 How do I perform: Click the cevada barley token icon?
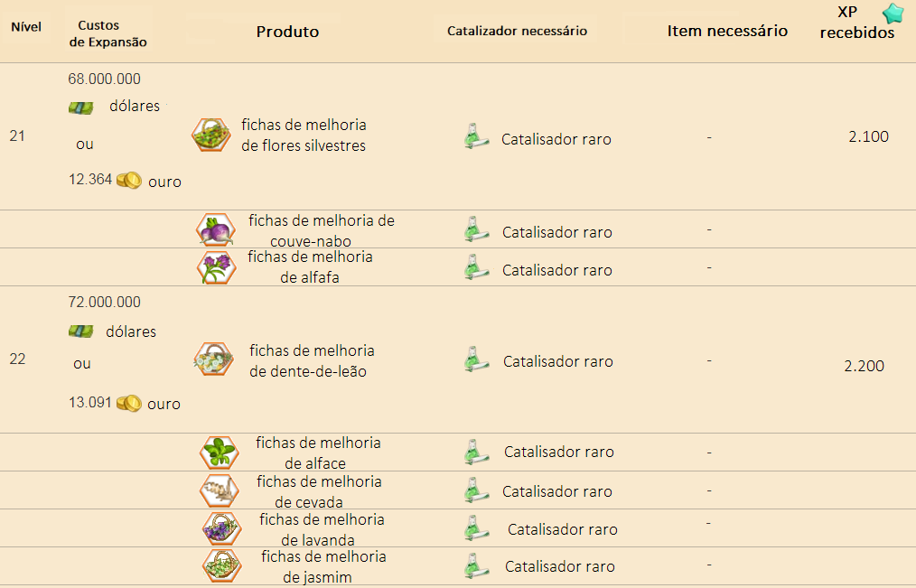click(220, 490)
